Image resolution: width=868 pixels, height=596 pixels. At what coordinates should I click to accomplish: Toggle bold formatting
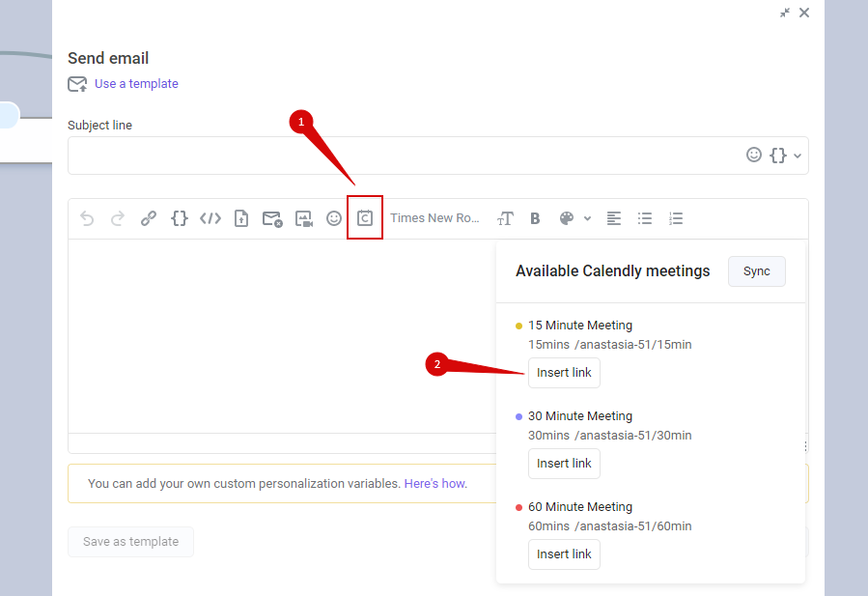(535, 218)
